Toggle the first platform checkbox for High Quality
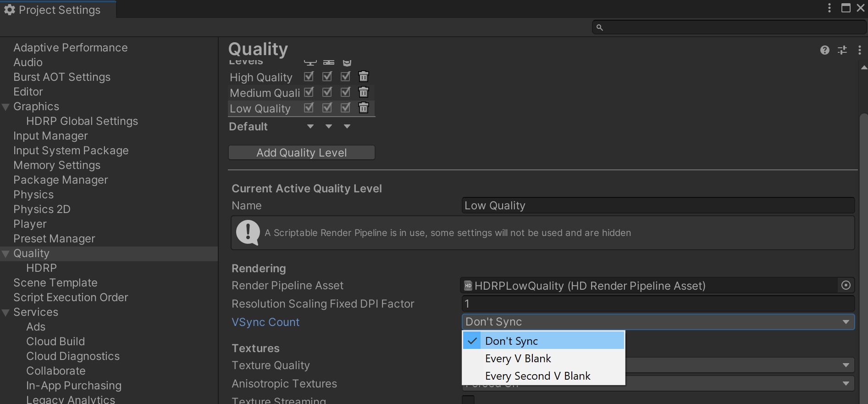This screenshot has width=868, height=404. (309, 77)
